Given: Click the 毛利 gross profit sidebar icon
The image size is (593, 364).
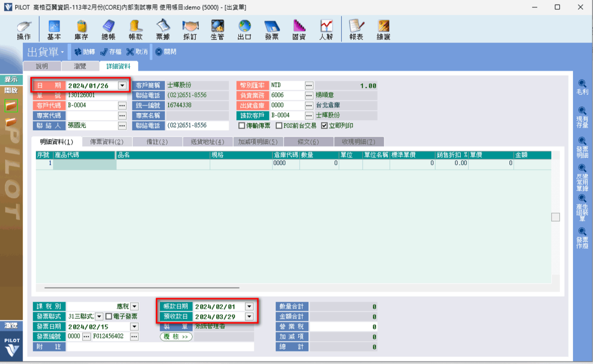Looking at the screenshot, I should 582,87.
